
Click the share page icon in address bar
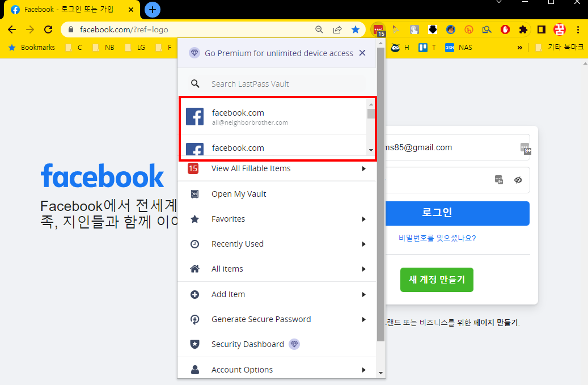tap(337, 29)
